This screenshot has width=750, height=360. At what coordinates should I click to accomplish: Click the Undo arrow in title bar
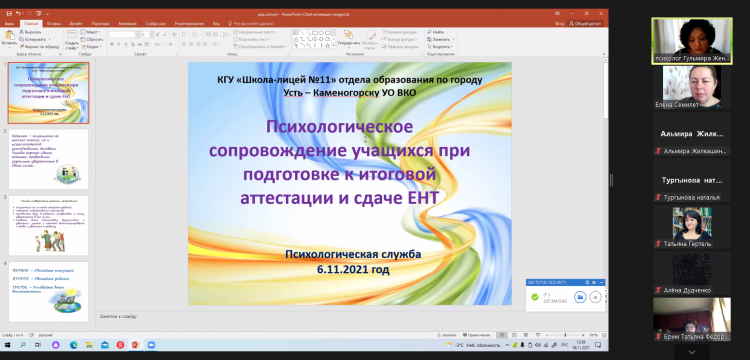coord(19,14)
